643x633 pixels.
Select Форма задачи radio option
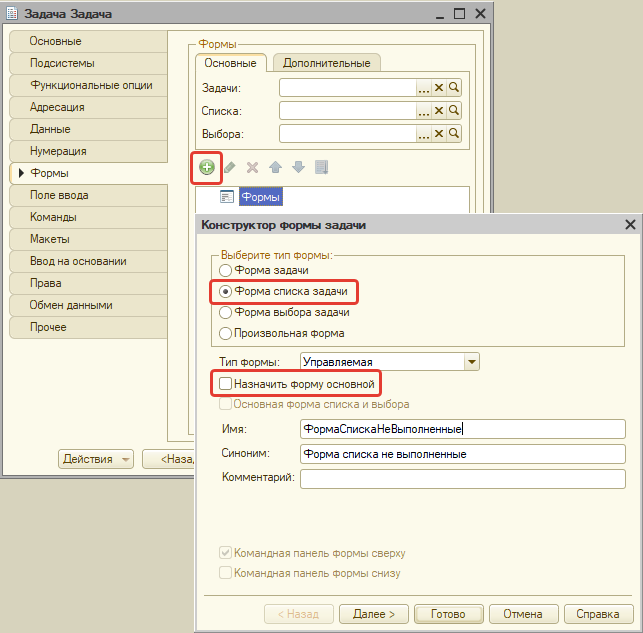point(264,270)
